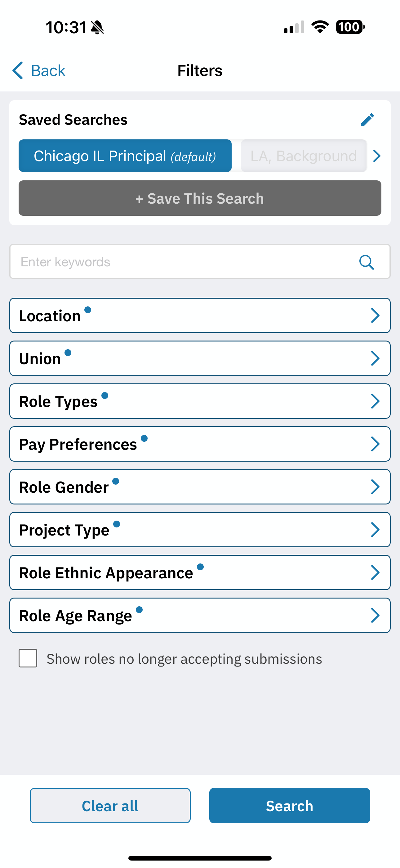Expand the Role Gender filter
This screenshot has height=868, width=400.
[200, 486]
